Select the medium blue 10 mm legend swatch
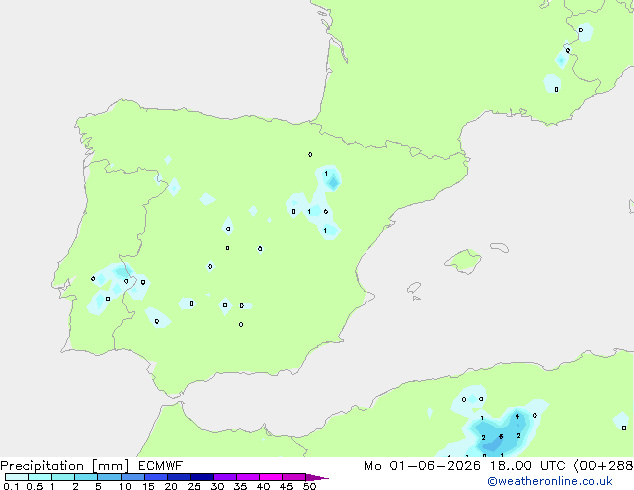This screenshot has width=634, height=490. 133,477
